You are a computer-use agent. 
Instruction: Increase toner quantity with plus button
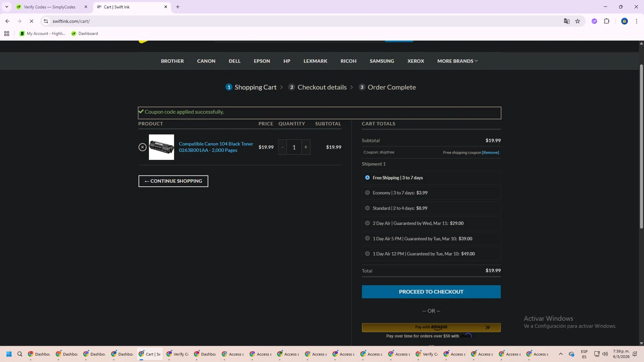click(x=306, y=147)
